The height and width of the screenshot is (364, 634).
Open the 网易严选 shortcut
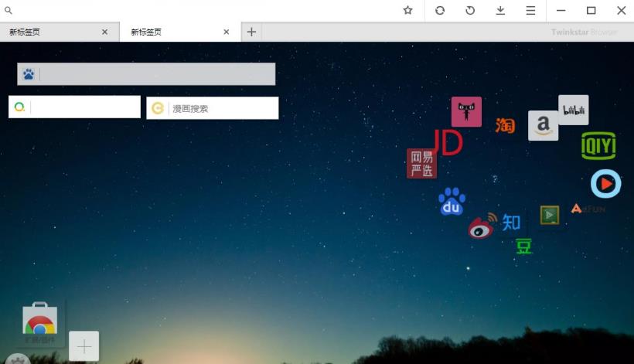pos(421,163)
